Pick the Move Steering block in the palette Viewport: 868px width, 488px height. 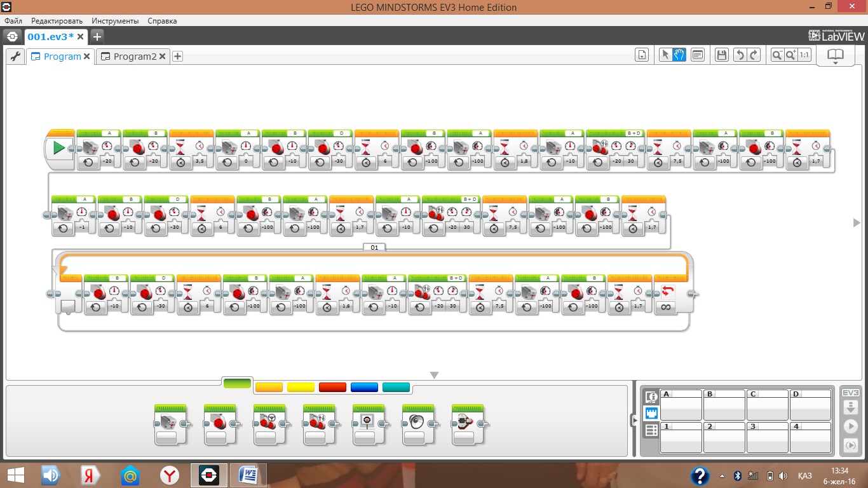[x=269, y=424]
